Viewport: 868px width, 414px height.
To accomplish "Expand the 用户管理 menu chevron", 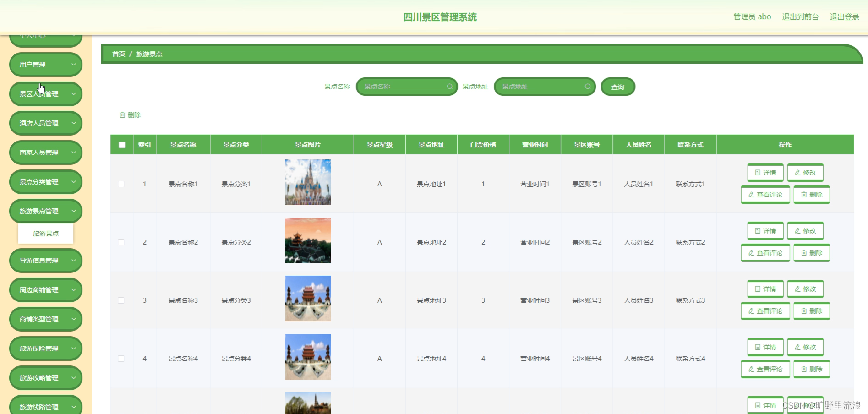I will click(74, 65).
